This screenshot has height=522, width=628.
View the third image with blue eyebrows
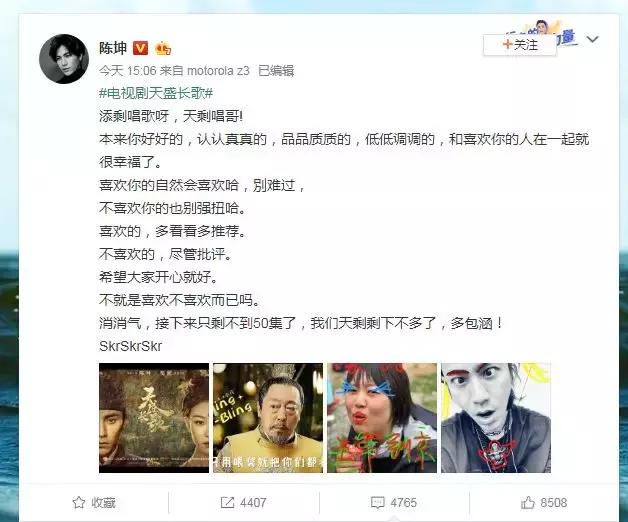(x=382, y=418)
